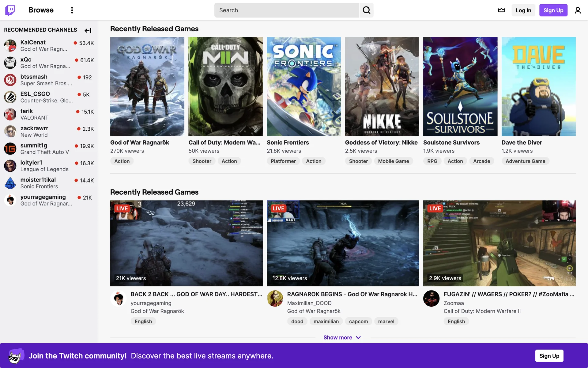This screenshot has height=368, width=588.
Task: Open the user profile icon menu
Action: tap(578, 10)
